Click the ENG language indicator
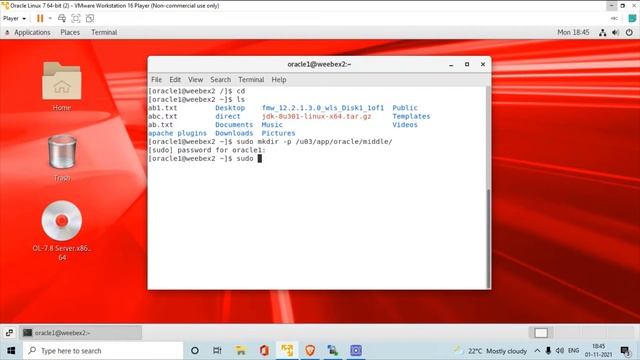 pyautogui.click(x=573, y=351)
